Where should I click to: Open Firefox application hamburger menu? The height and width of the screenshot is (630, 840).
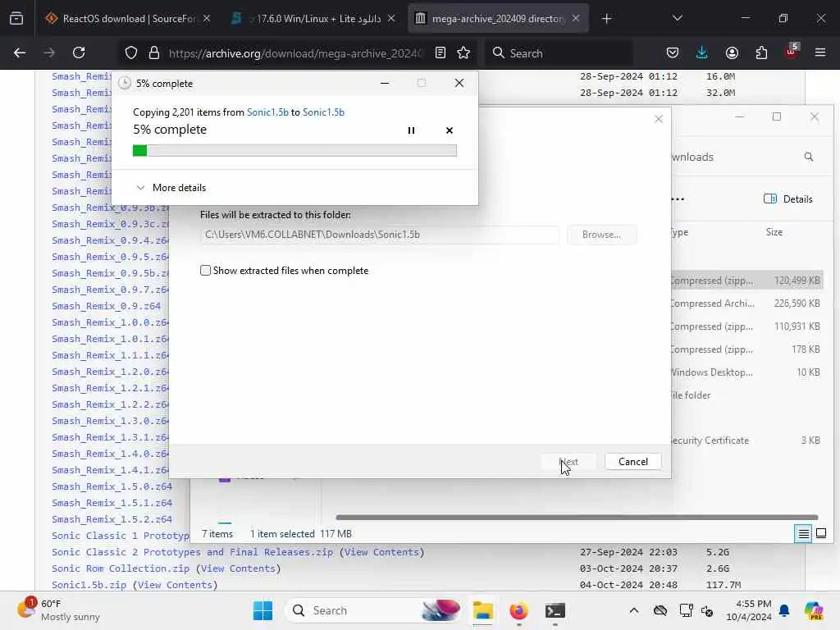[x=820, y=52]
